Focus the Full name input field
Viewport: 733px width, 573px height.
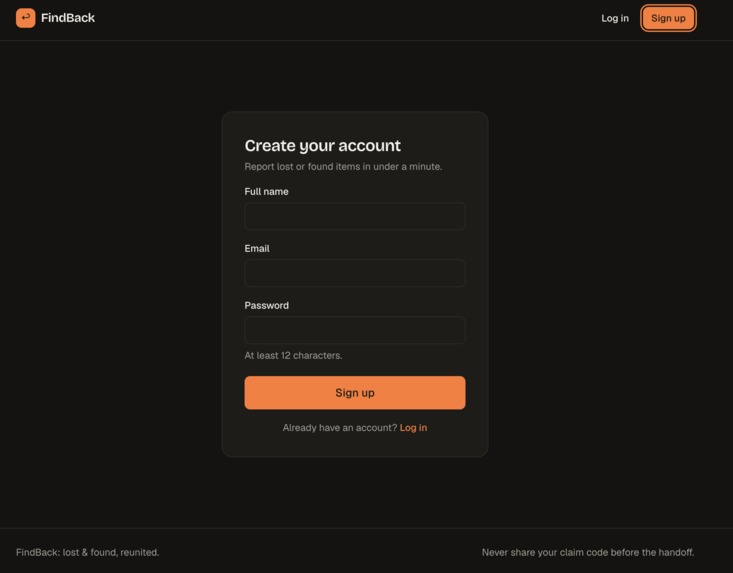(x=355, y=216)
